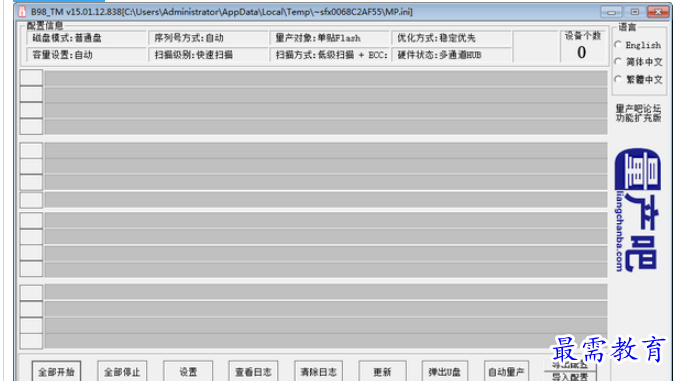Click the 磁盘模式:普通盘 field
The image size is (674, 381).
(x=86, y=38)
